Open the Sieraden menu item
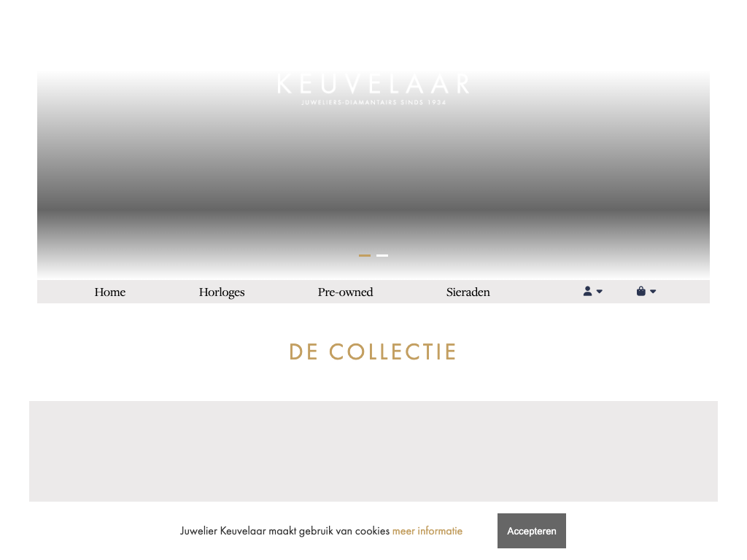Screen dimensions: 747x560 point(468,292)
